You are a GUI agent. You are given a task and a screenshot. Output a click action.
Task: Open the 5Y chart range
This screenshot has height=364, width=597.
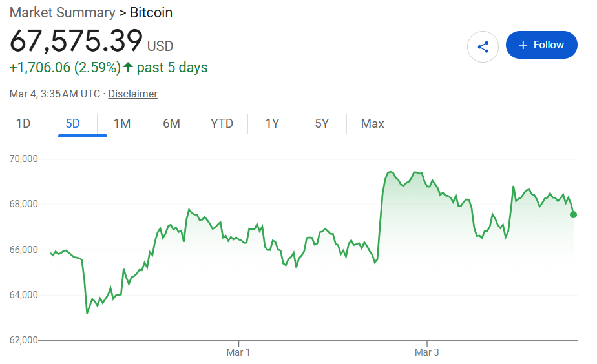(x=322, y=123)
